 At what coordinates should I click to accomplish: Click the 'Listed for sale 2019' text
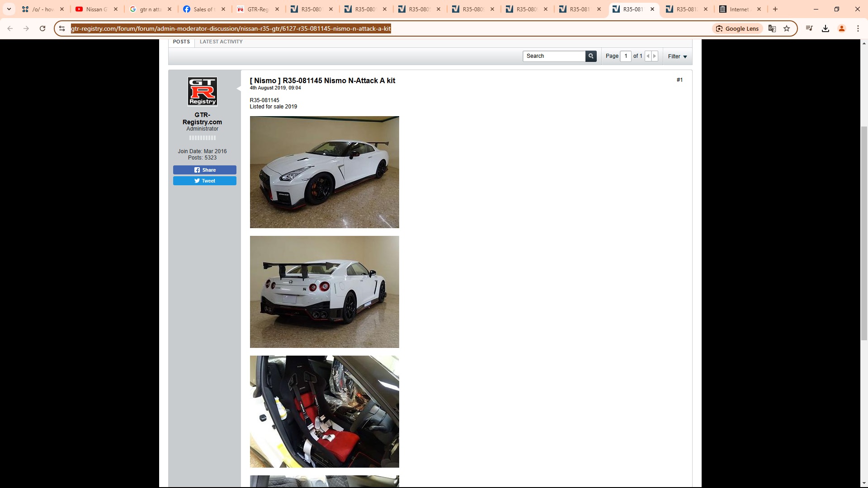(x=274, y=107)
